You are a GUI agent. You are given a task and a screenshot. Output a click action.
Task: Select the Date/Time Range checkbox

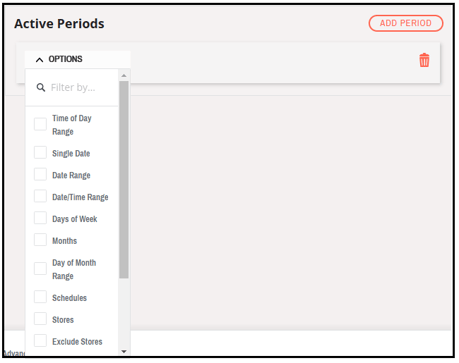click(40, 196)
